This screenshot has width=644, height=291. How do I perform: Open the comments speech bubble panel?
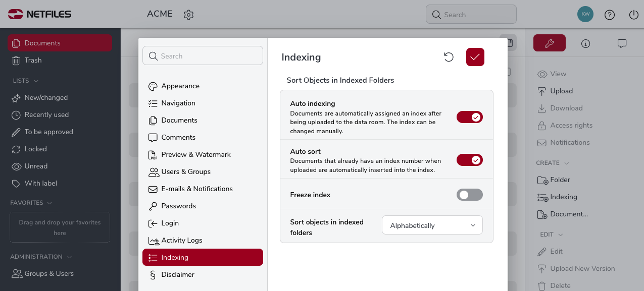pos(622,43)
